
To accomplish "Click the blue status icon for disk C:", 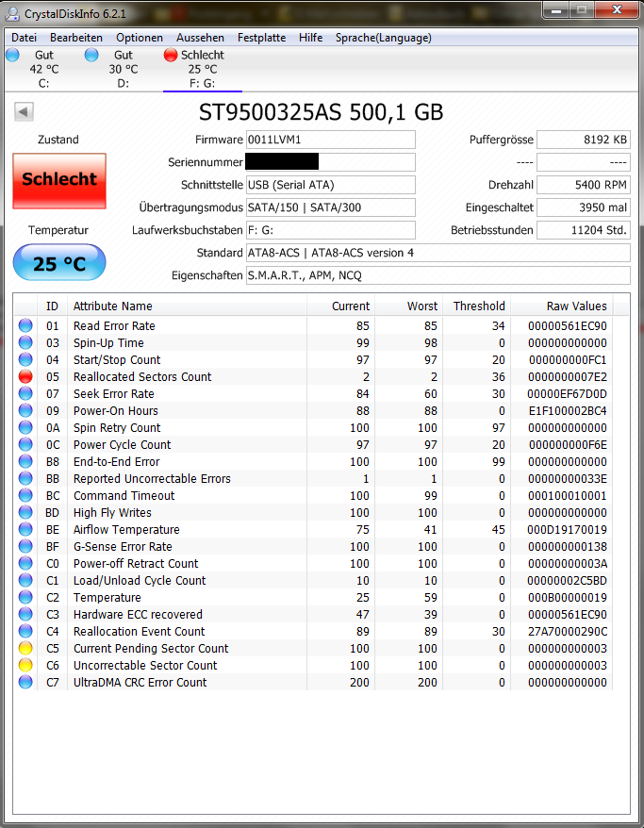I will (12, 55).
